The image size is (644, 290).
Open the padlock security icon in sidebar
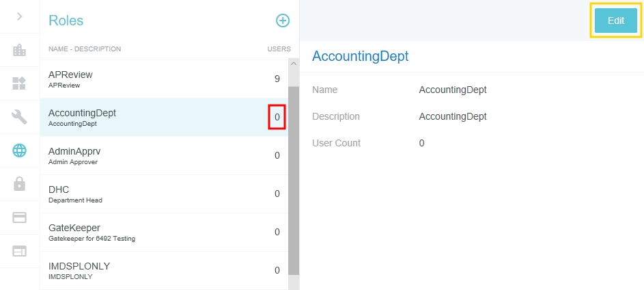(x=19, y=183)
